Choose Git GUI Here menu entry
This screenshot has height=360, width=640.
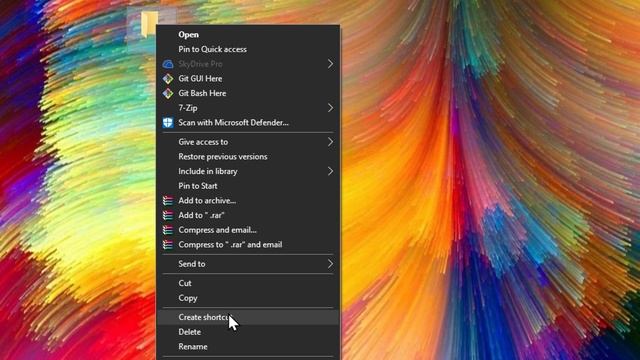(248, 79)
